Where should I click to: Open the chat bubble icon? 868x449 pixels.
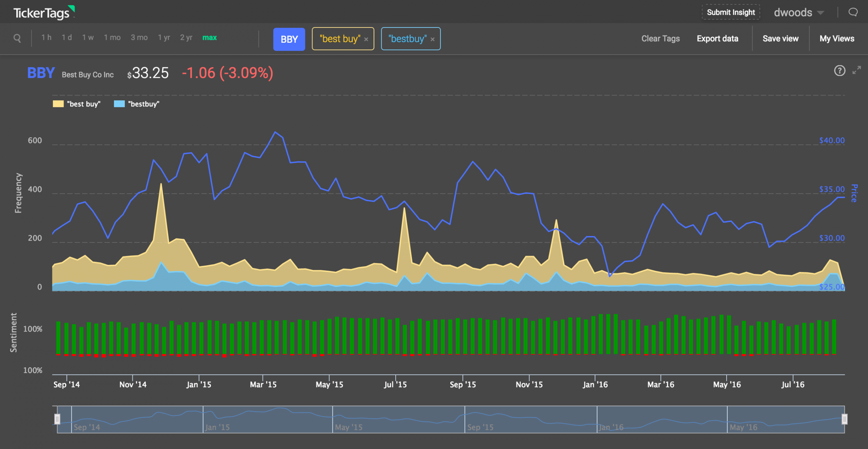(x=853, y=12)
